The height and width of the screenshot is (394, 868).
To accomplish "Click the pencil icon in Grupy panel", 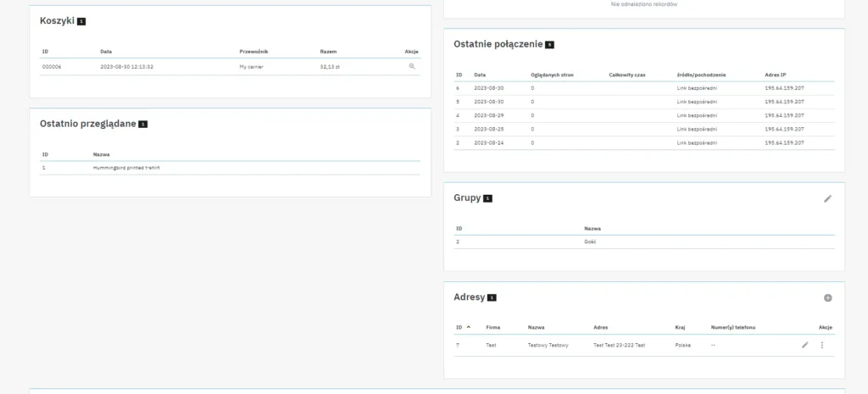I will pos(827,198).
